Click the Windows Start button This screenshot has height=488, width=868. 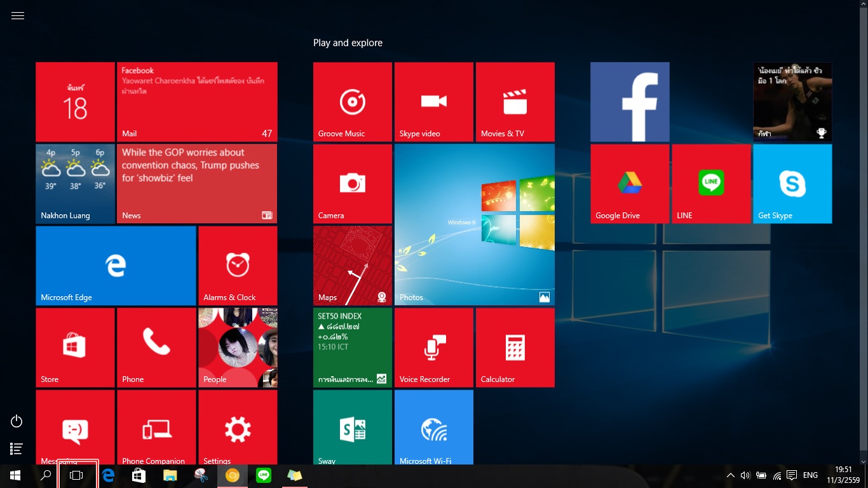[x=15, y=475]
